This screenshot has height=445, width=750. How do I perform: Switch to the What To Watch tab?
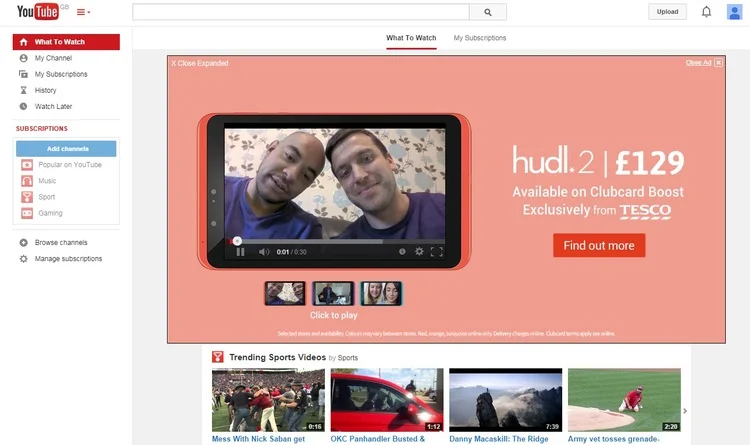tap(411, 38)
